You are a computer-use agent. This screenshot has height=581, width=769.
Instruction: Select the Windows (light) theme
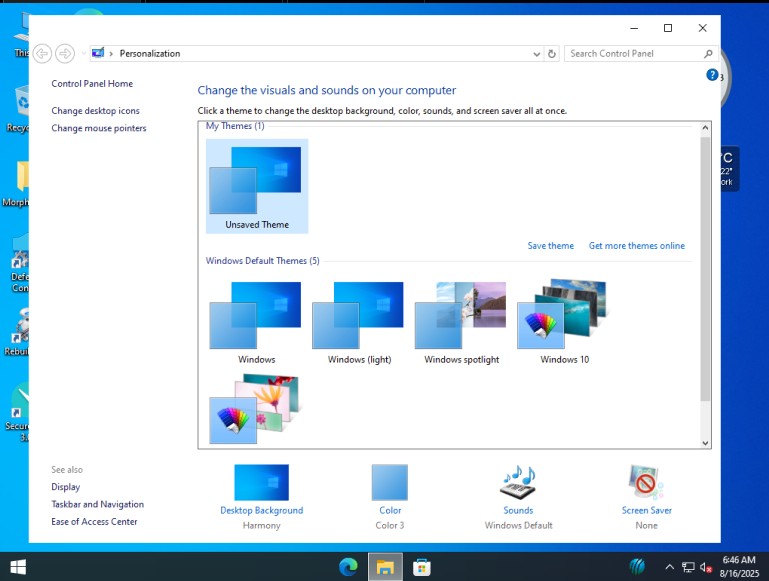[359, 323]
